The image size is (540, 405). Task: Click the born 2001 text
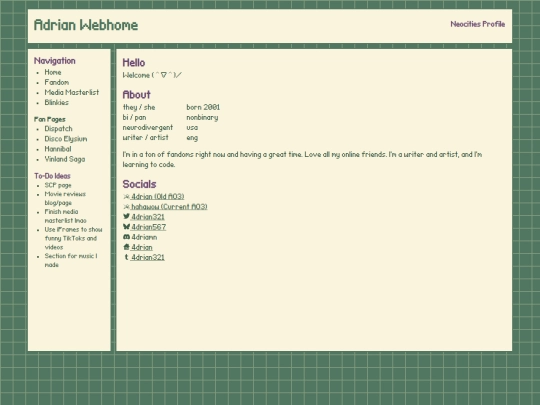pyautogui.click(x=203, y=107)
